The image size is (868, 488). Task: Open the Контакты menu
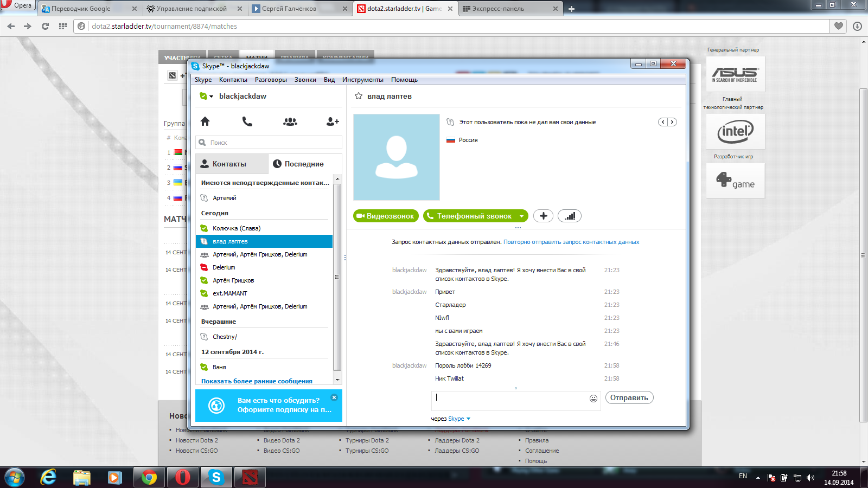coord(233,80)
